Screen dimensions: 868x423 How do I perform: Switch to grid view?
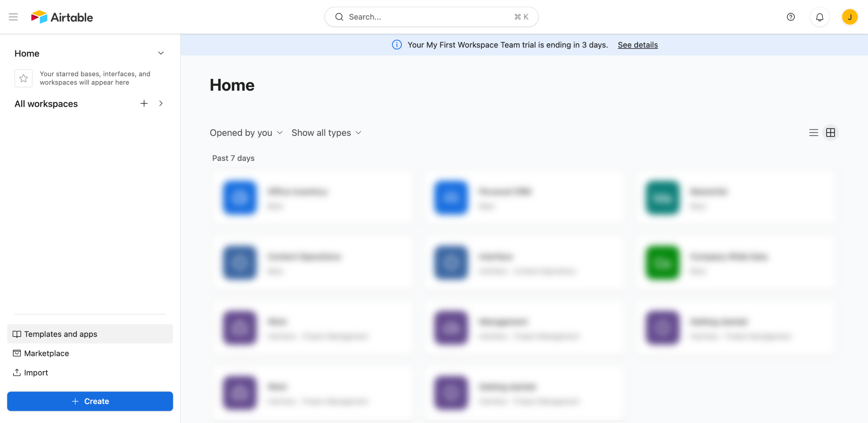[831, 133]
